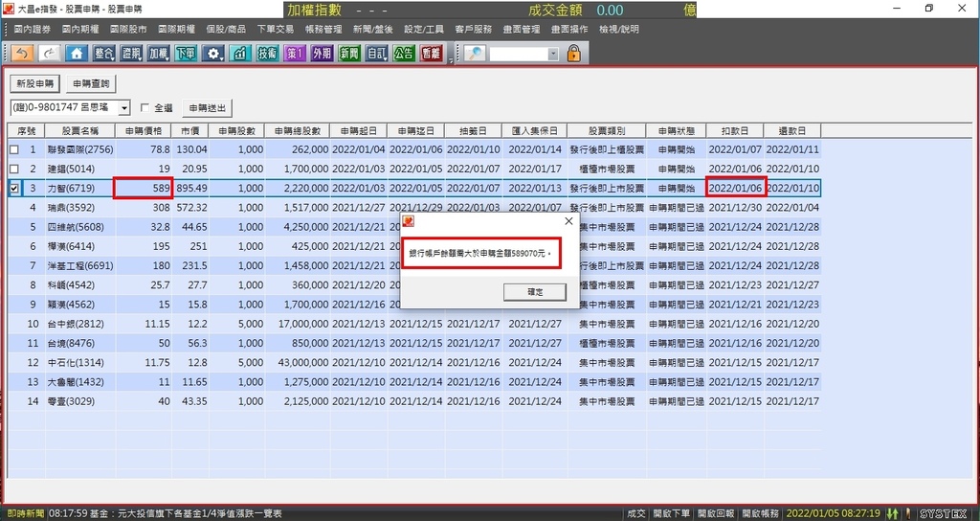This screenshot has width=980, height=521.
Task: Click the chart analysis toolbar icon
Action: tap(240, 54)
